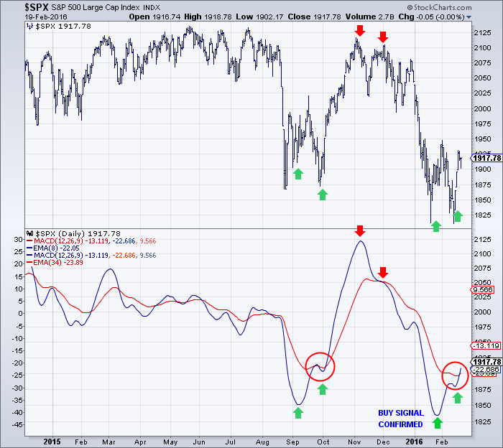Click the red circle around October MACD crossover
This screenshot has width=503, height=448.
pyautogui.click(x=320, y=367)
